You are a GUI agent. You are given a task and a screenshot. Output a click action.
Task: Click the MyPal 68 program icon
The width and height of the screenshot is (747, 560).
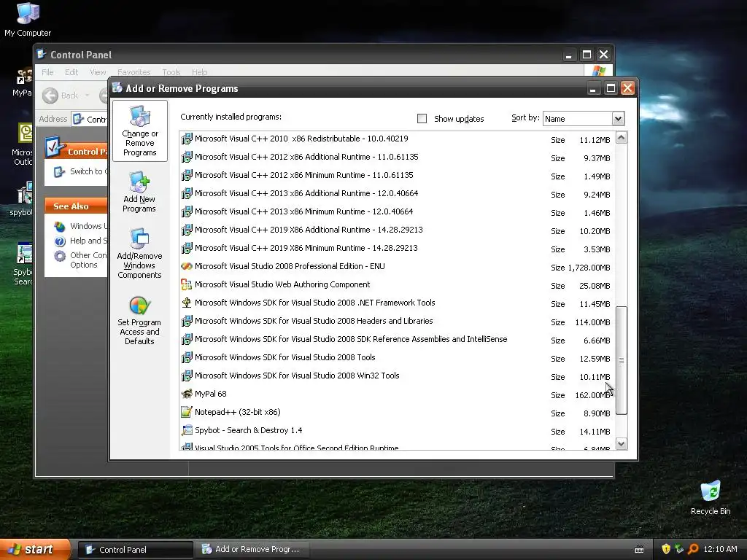(187, 394)
